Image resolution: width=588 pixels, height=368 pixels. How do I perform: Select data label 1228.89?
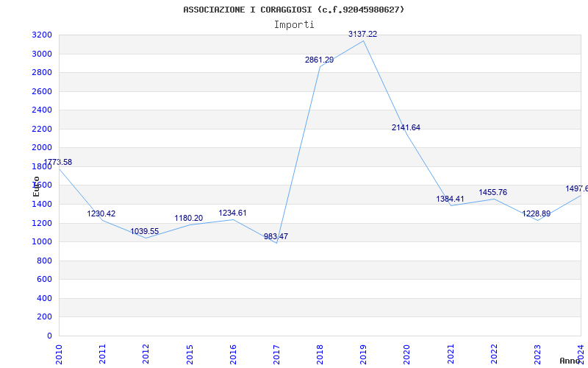537,213
